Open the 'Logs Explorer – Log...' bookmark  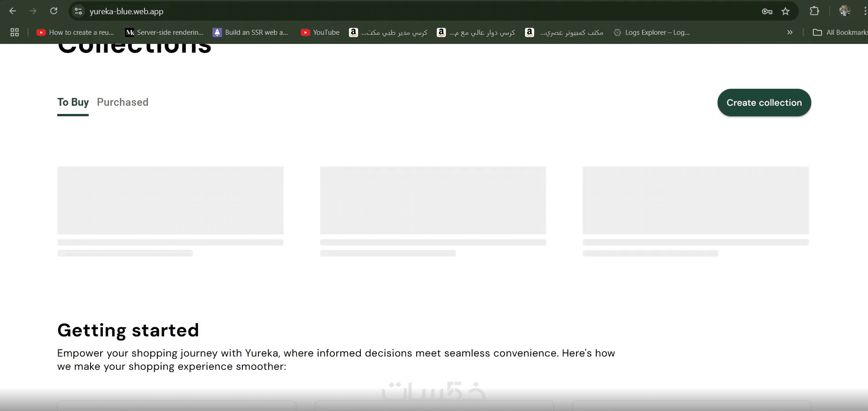coord(652,32)
